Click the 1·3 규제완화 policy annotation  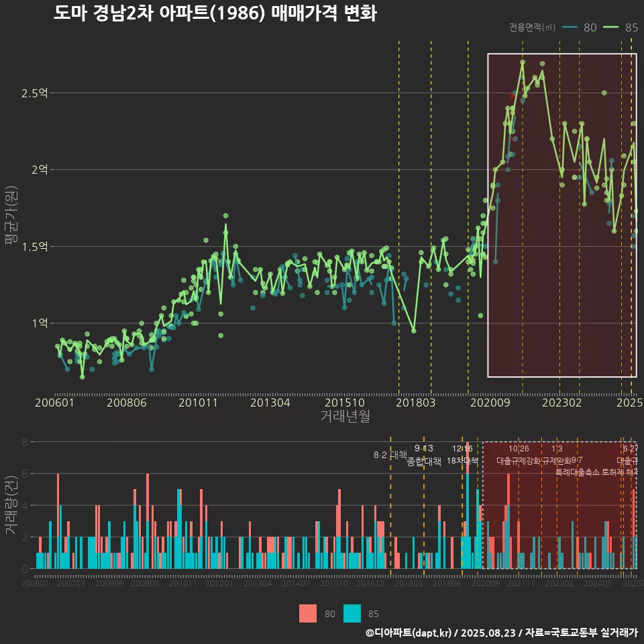(x=557, y=455)
